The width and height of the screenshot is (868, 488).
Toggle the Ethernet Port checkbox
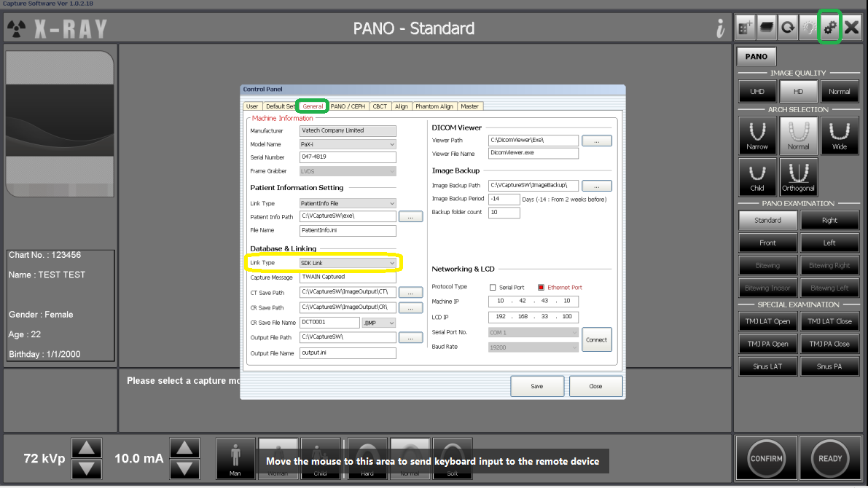click(541, 287)
